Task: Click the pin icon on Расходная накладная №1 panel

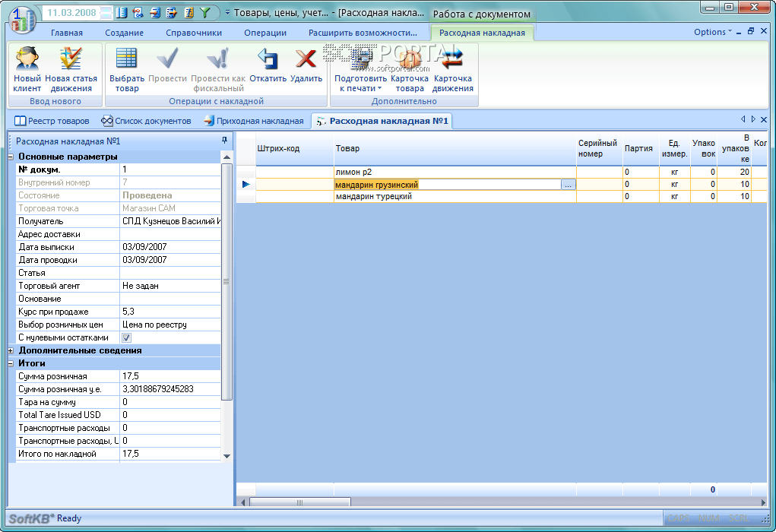Action: pos(224,141)
